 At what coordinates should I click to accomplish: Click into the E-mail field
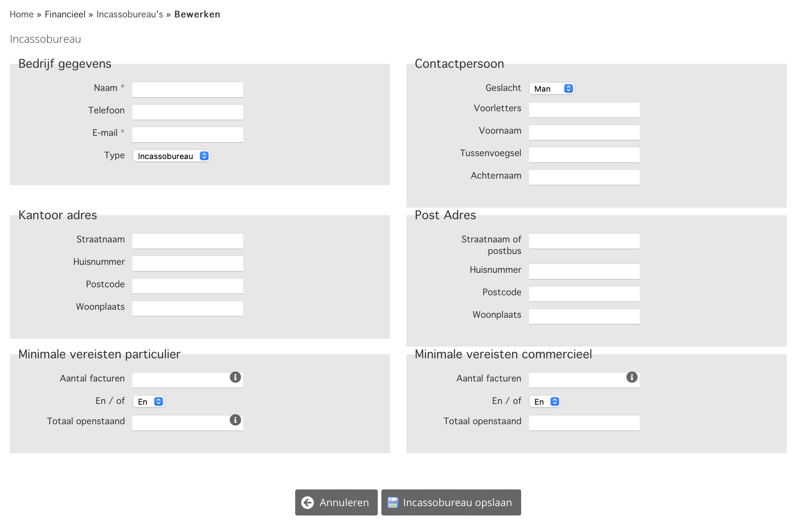click(188, 134)
